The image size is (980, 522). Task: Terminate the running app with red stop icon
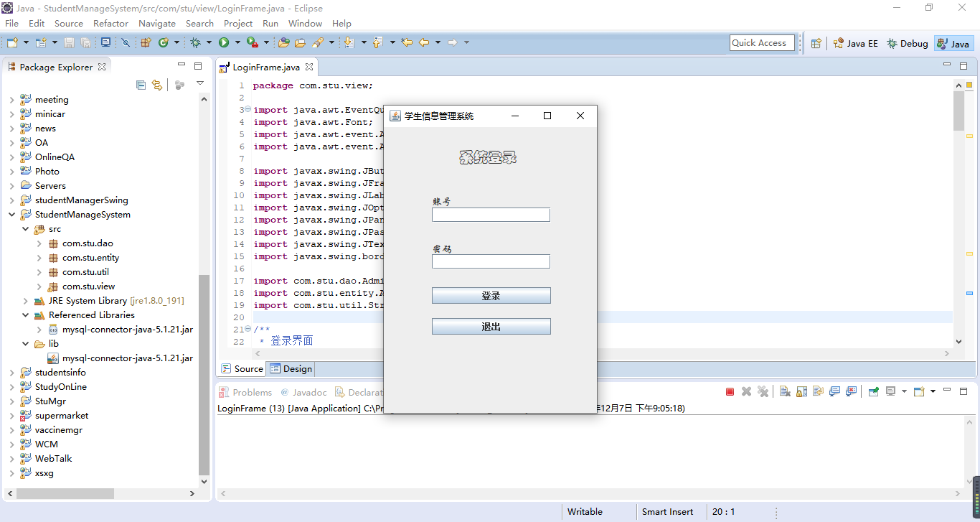730,391
